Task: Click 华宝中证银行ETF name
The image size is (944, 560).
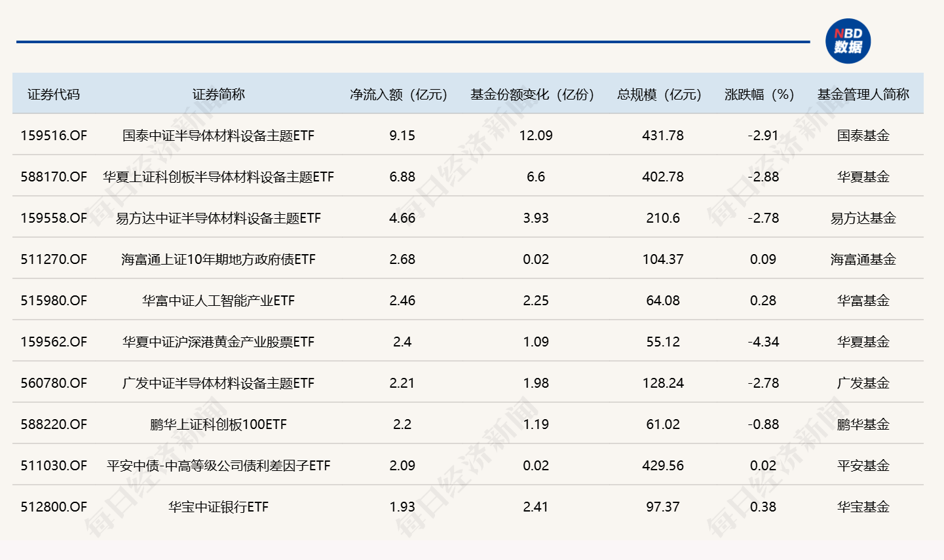Action: [218, 507]
